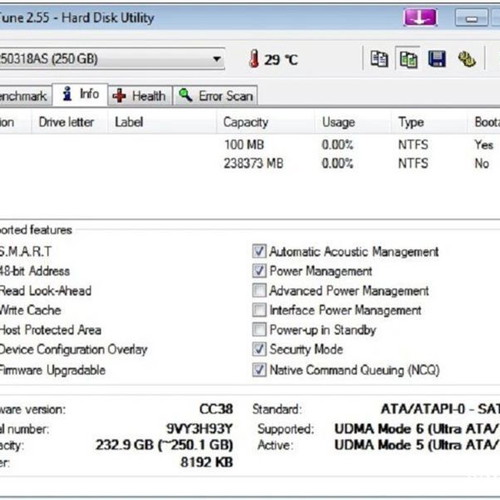
Task: Click the firmware version value CC38
Action: point(216,409)
